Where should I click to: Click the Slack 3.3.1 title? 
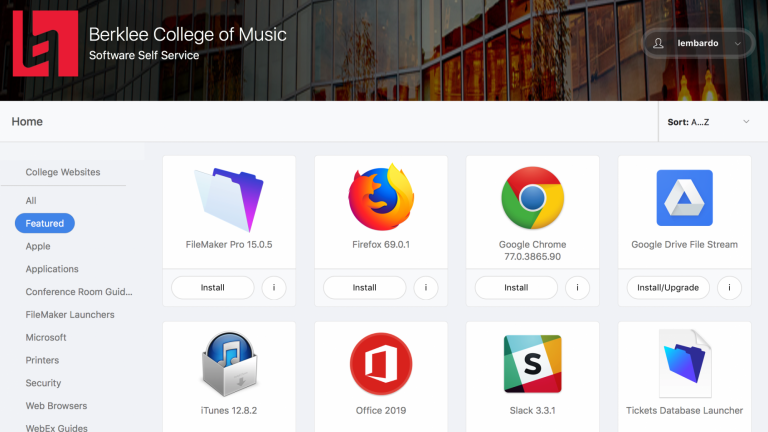(x=532, y=410)
